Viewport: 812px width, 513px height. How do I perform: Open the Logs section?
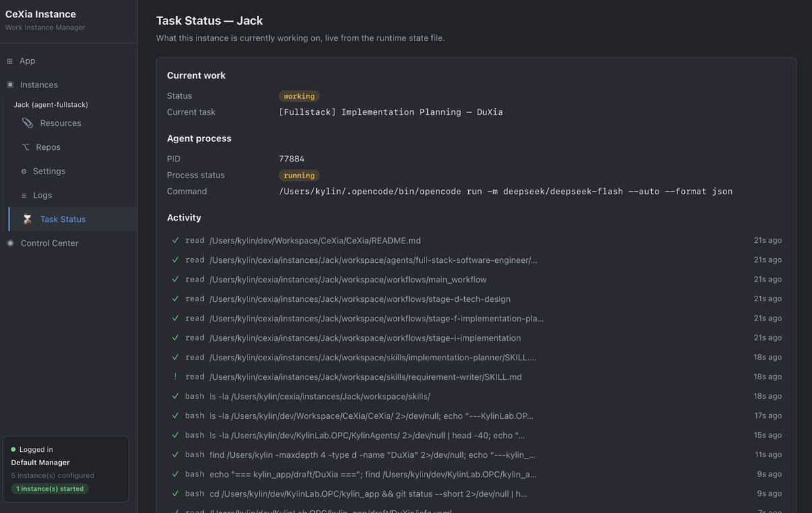tap(42, 195)
